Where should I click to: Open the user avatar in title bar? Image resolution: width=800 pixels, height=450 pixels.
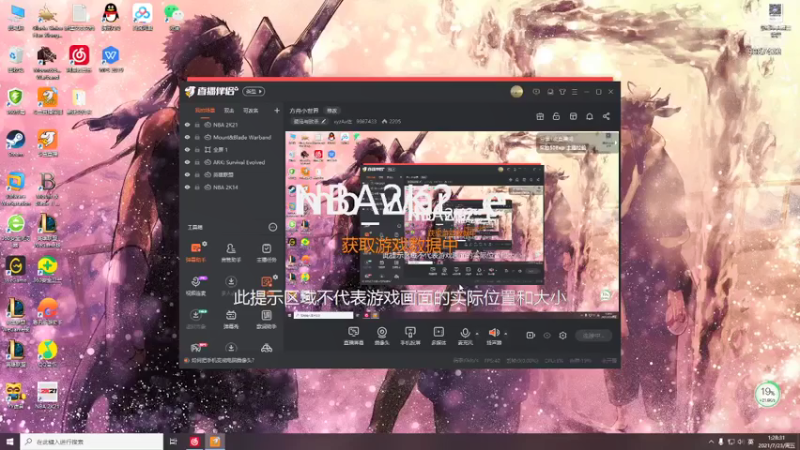coord(516,92)
